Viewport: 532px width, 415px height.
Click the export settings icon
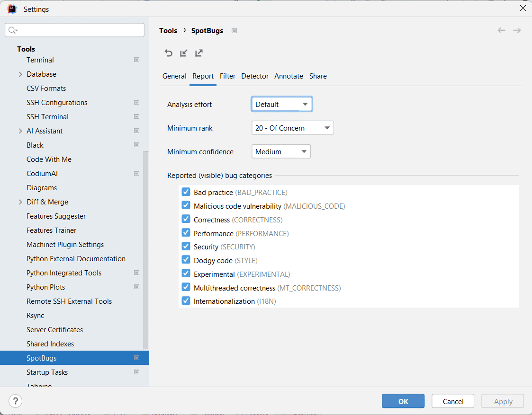pyautogui.click(x=199, y=53)
